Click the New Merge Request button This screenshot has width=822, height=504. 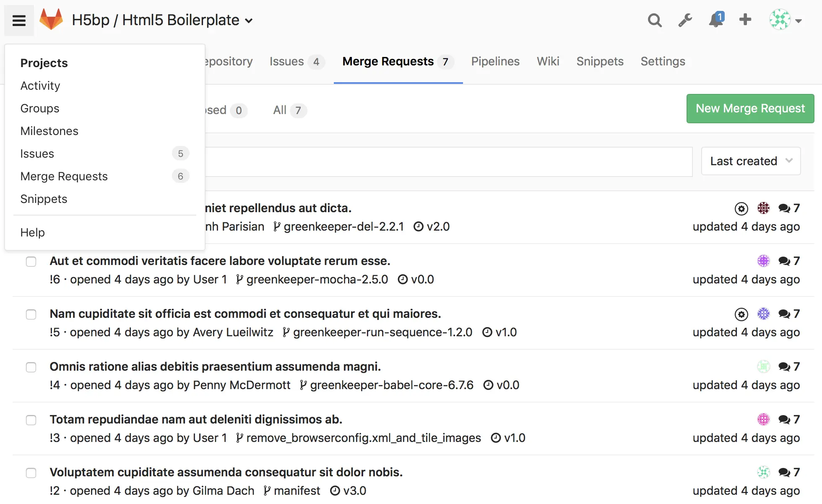pyautogui.click(x=750, y=109)
